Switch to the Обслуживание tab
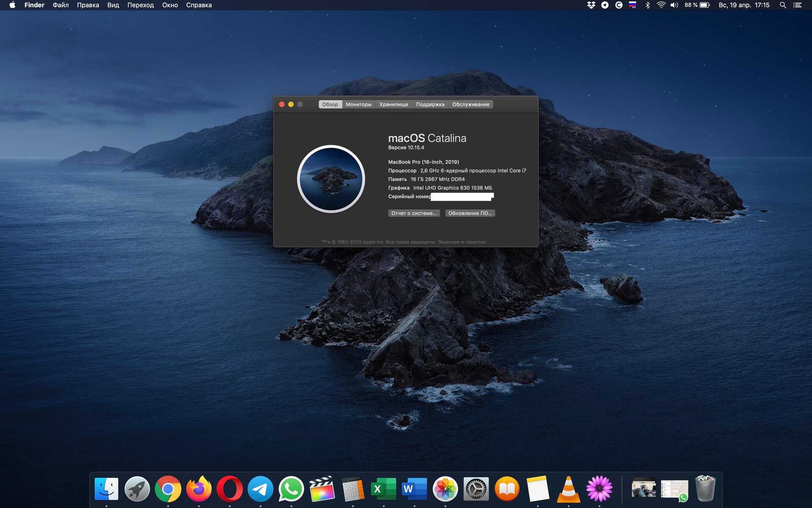 [x=471, y=105]
